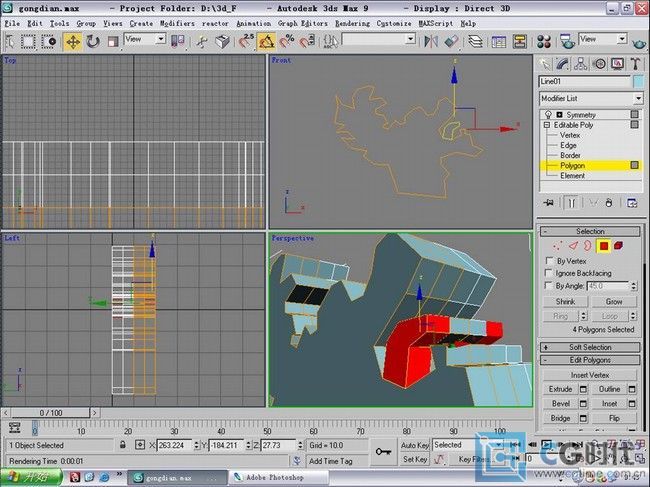Switch to the Hierarchy command panel
650x487 pixels.
click(581, 64)
